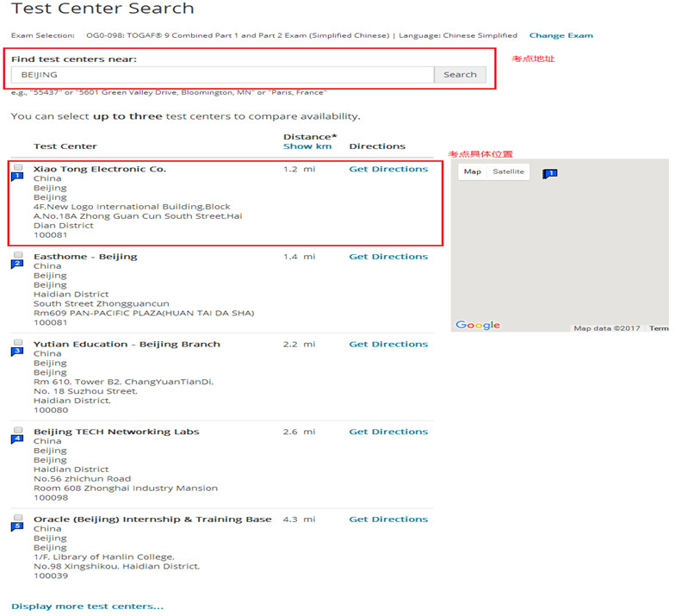Screen dimensions: 675x616
Task: Click the Distance* column header
Action: (310, 137)
